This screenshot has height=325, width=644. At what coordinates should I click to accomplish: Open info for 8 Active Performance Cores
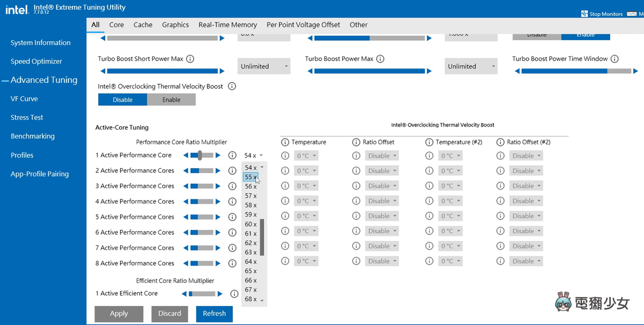click(x=232, y=263)
